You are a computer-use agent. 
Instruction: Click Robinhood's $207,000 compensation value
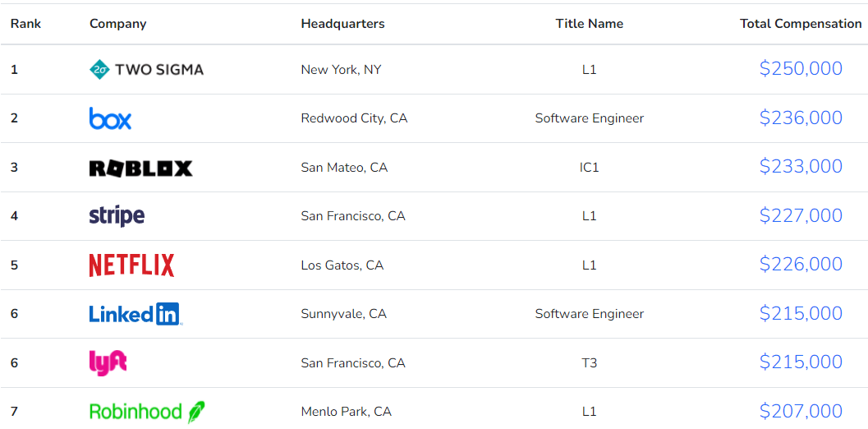[801, 411]
